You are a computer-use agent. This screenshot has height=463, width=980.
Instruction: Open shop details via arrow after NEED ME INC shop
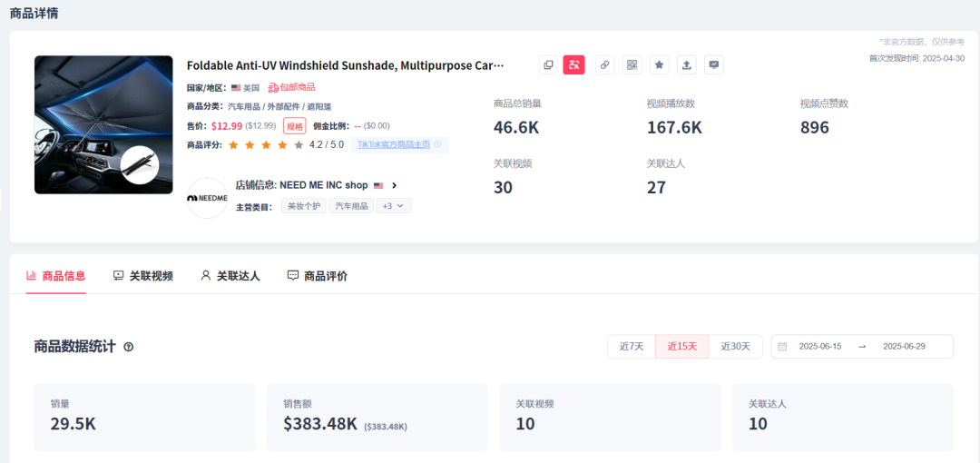tap(394, 185)
